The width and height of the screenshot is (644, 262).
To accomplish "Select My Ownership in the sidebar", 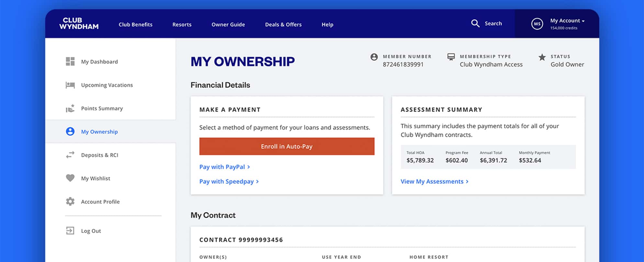I will (x=99, y=132).
